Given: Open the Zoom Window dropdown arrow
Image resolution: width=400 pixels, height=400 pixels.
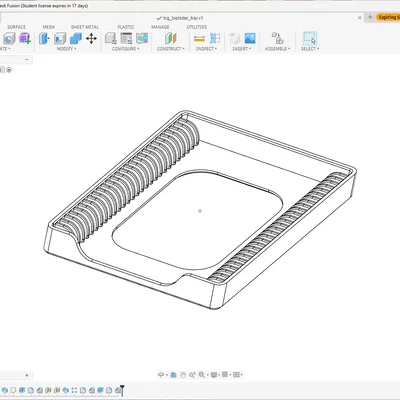Looking at the screenshot, I should (x=207, y=375).
